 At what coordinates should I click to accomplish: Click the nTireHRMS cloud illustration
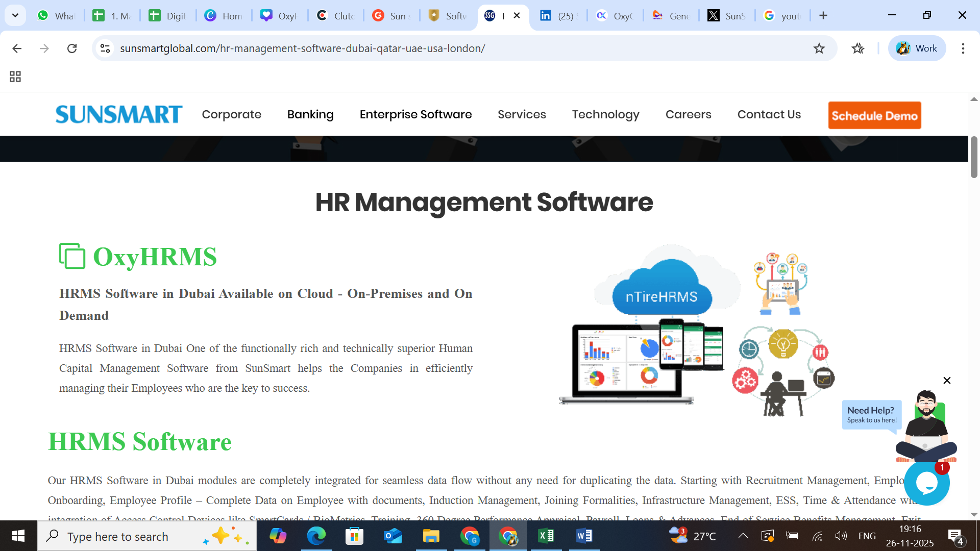[661, 287]
